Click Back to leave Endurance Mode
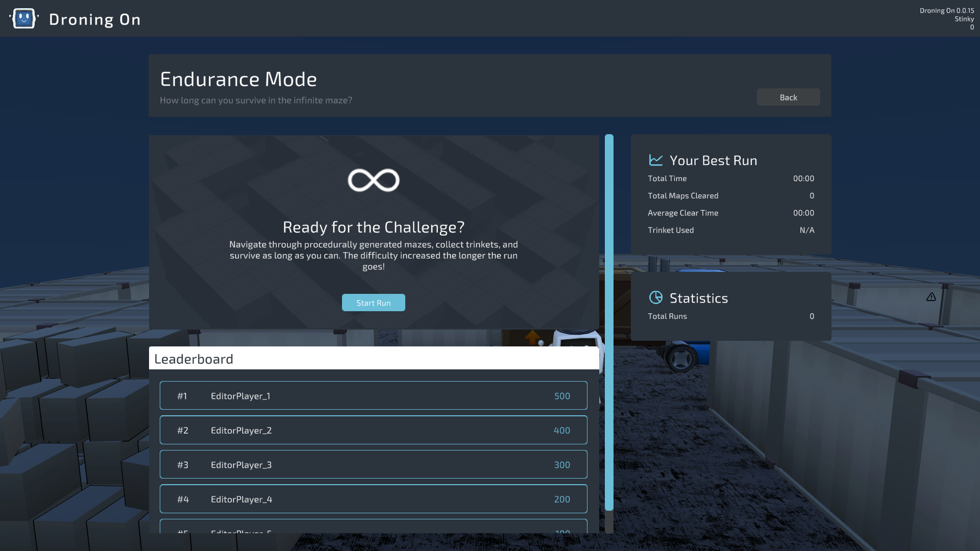The height and width of the screenshot is (551, 980). coord(788,97)
